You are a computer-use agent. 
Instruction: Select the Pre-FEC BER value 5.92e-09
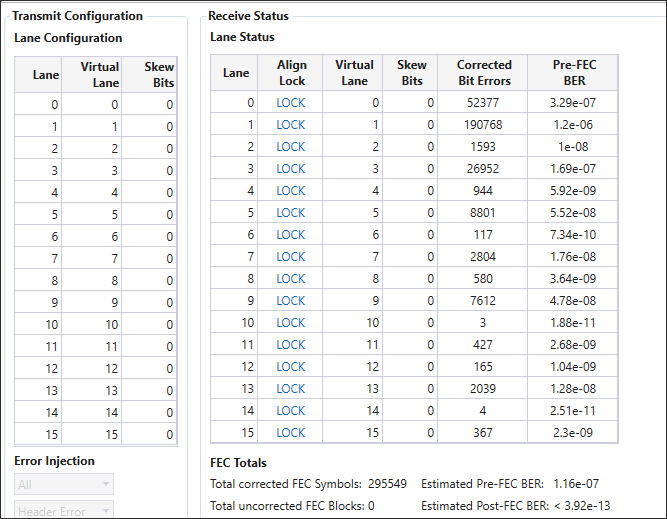573,191
